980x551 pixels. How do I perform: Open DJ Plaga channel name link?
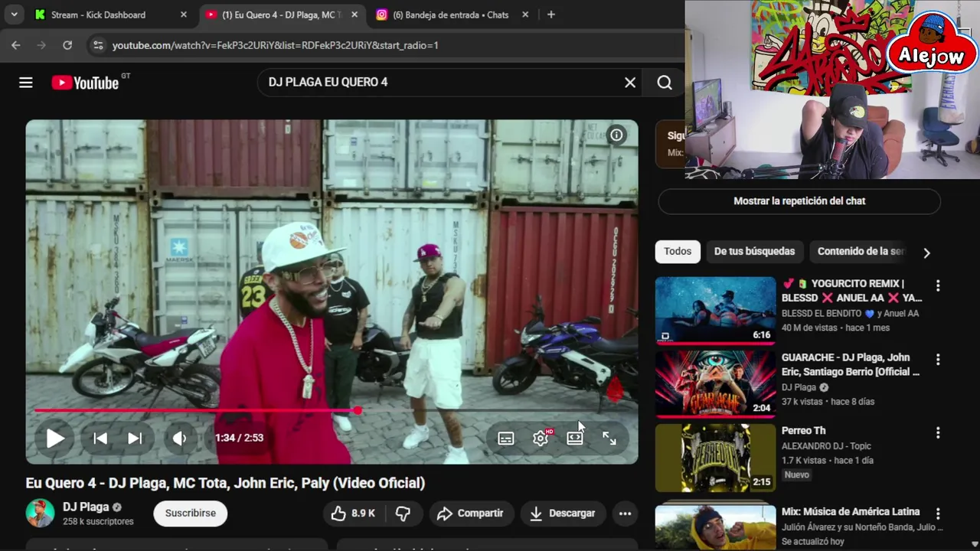pyautogui.click(x=86, y=507)
